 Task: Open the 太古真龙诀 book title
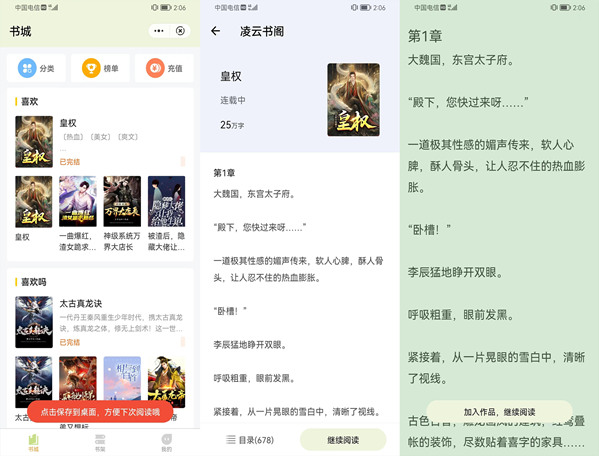pyautogui.click(x=81, y=304)
